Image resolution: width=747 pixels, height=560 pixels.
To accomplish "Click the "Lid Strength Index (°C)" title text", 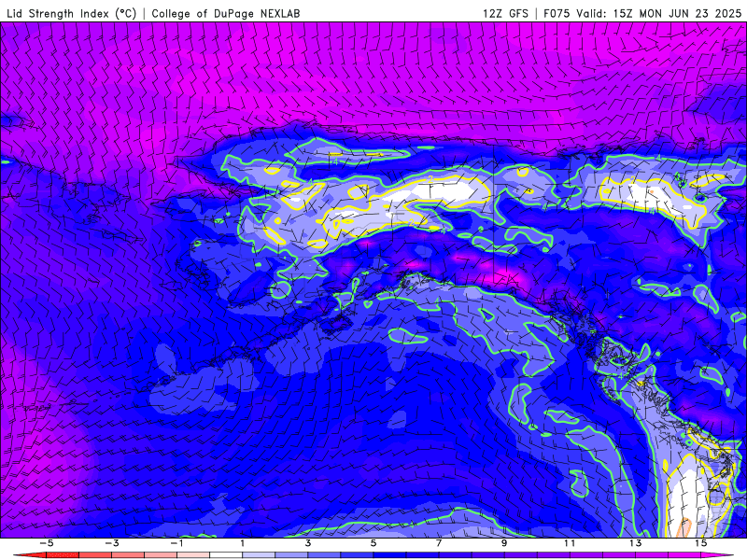I will point(72,13).
